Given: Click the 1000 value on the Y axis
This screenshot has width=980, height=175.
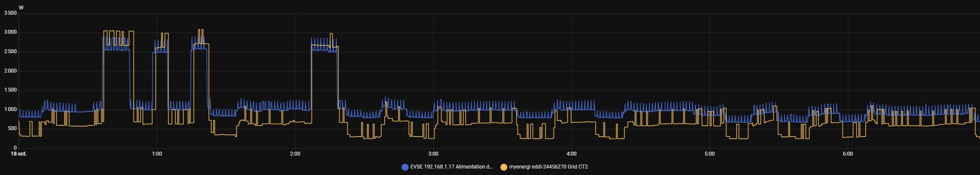Looking at the screenshot, I should click(x=10, y=109).
